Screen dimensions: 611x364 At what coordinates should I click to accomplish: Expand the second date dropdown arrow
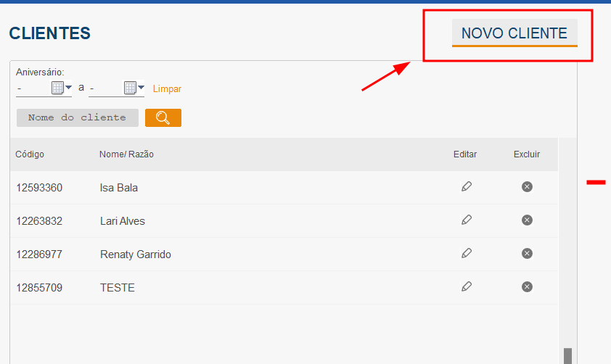141,88
